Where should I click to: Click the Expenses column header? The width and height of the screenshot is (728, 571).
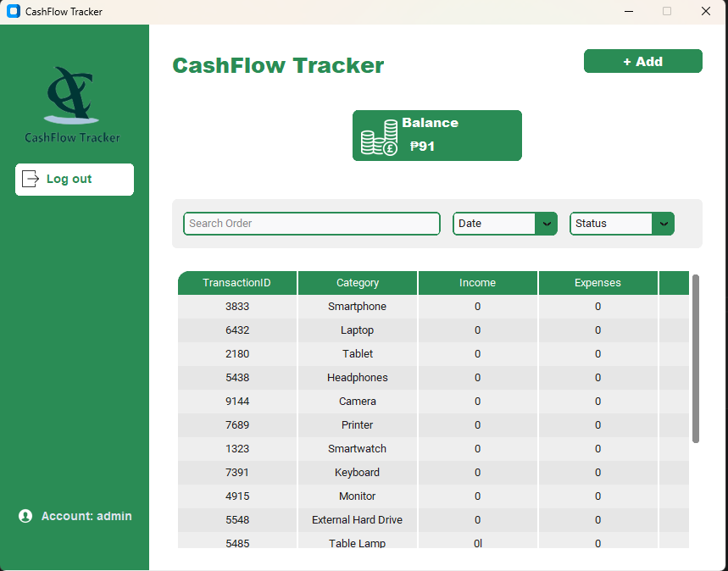[x=597, y=282]
